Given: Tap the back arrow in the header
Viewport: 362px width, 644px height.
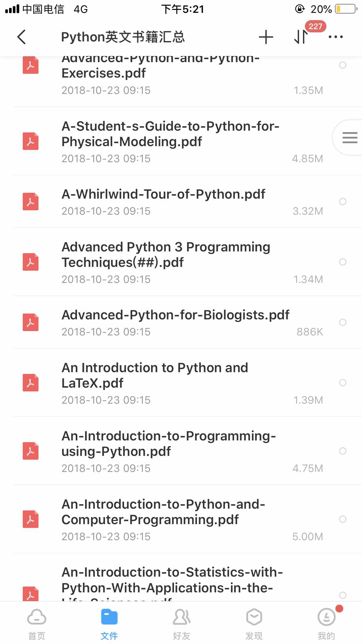Looking at the screenshot, I should coord(22,37).
